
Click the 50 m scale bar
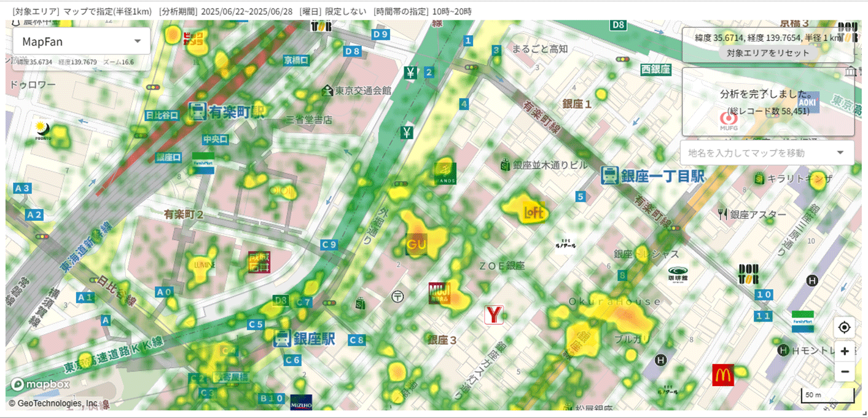coord(827,395)
